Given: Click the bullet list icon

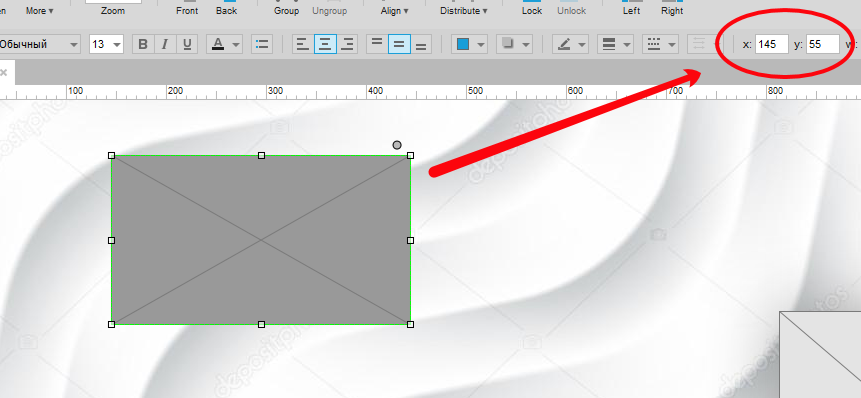Looking at the screenshot, I should 262,44.
